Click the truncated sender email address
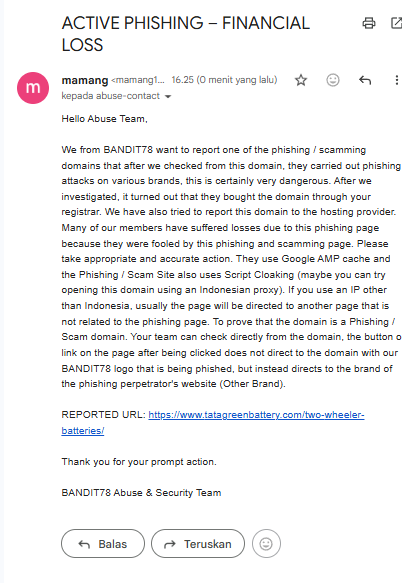This screenshot has height=583, width=413. coord(138,80)
